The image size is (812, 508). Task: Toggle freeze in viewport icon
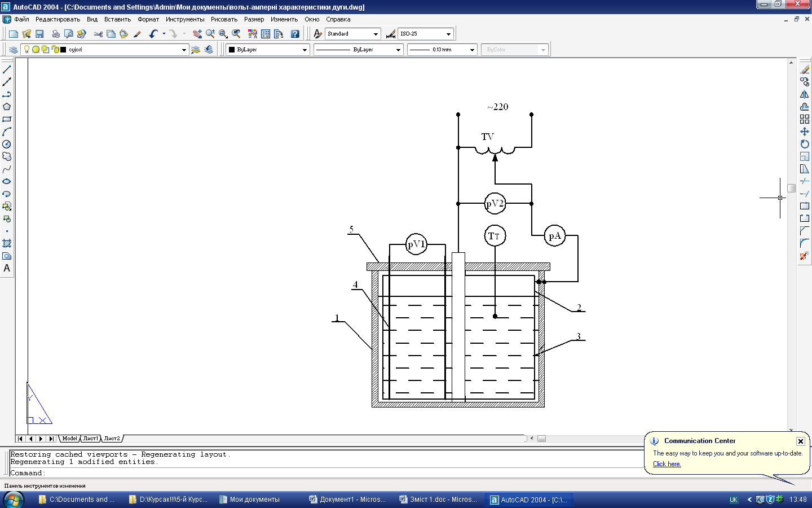click(x=45, y=49)
